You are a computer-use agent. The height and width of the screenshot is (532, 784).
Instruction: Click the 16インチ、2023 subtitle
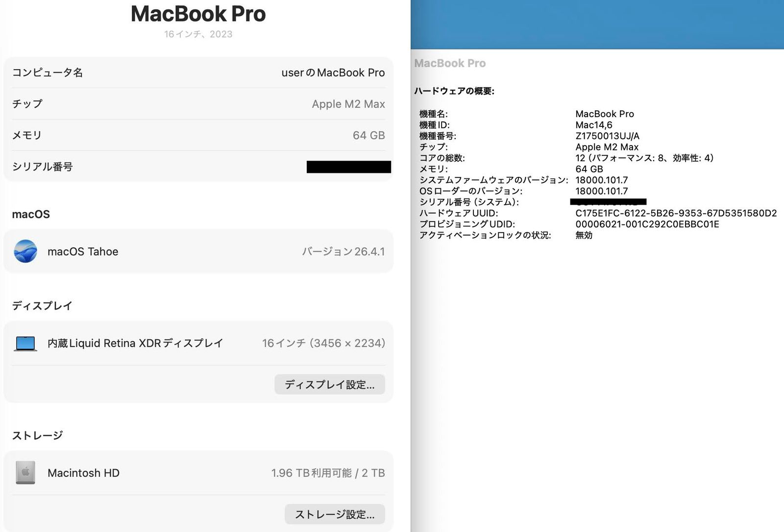click(198, 34)
